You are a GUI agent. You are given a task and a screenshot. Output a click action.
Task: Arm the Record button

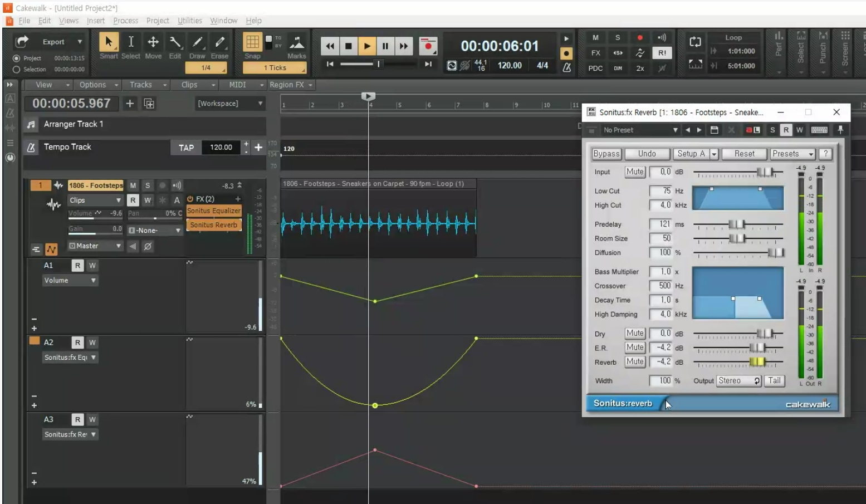pyautogui.click(x=428, y=46)
